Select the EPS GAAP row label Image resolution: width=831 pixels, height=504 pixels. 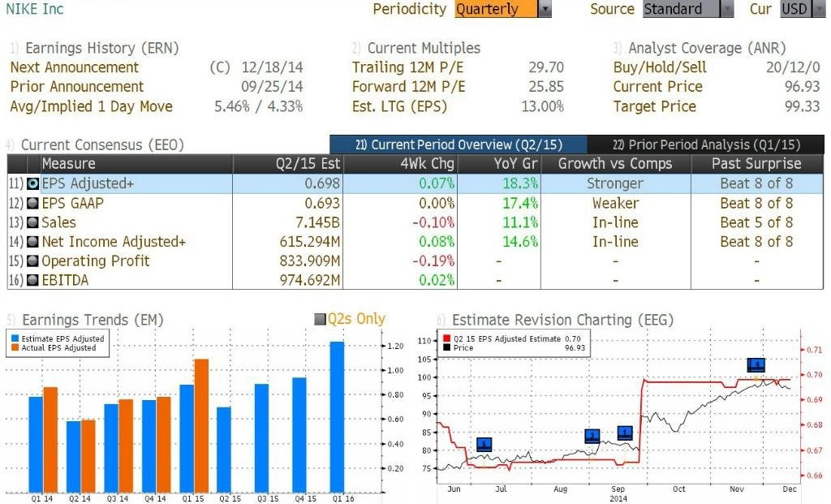click(72, 203)
